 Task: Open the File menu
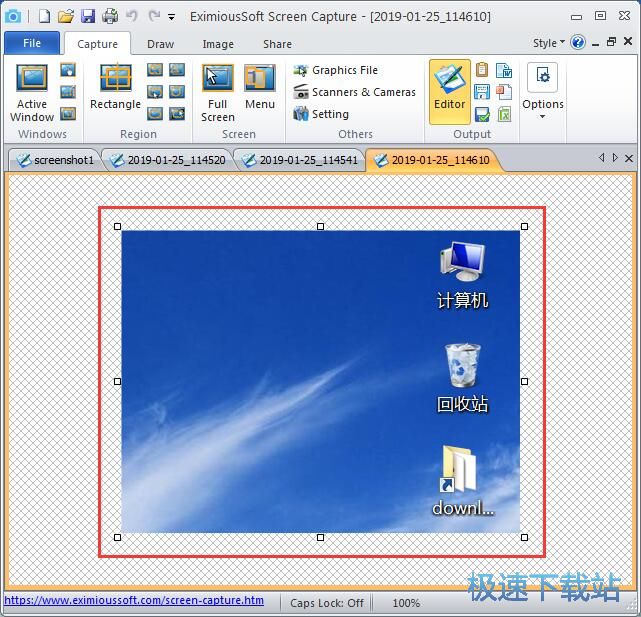tap(32, 43)
